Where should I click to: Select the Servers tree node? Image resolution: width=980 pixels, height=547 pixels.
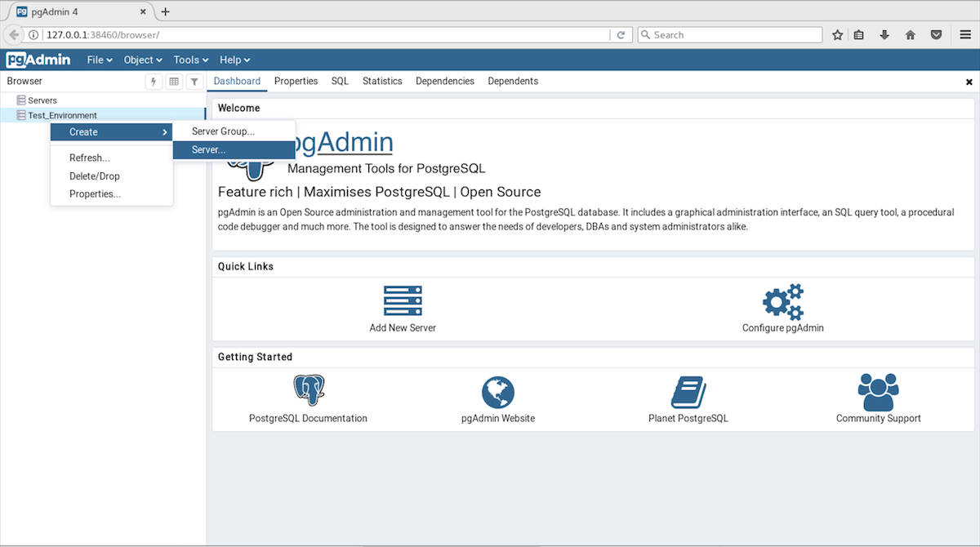coord(42,100)
